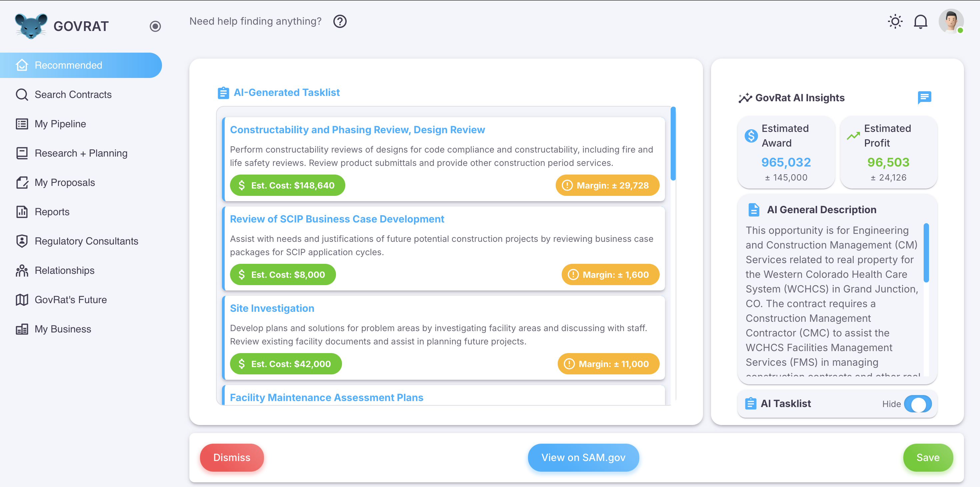
Task: Open the user profile avatar
Action: point(951,21)
